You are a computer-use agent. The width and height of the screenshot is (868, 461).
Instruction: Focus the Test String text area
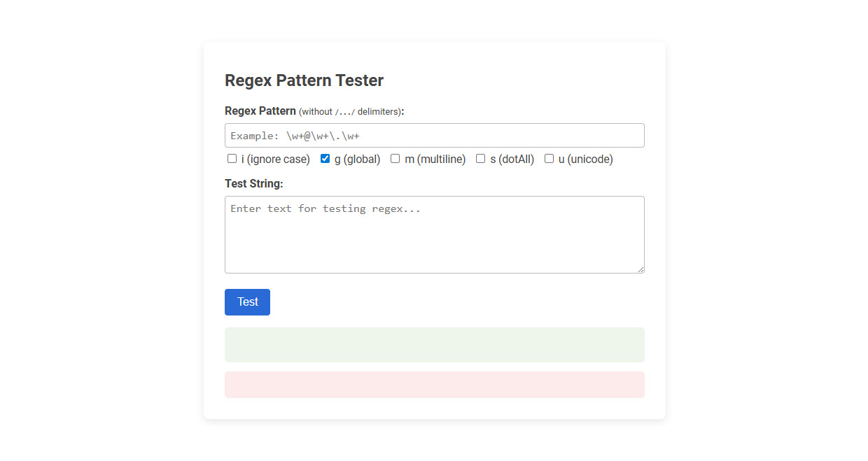click(434, 234)
